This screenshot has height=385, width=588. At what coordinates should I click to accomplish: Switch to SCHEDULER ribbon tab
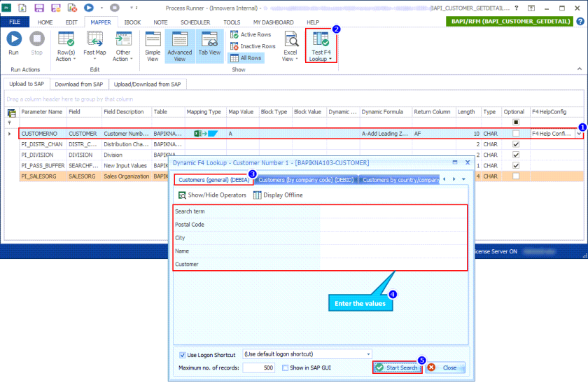tap(195, 22)
